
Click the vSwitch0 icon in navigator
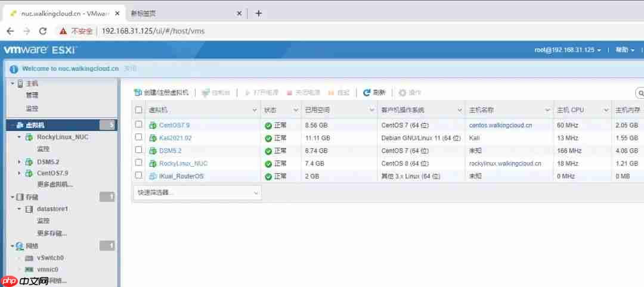pyautogui.click(x=29, y=258)
